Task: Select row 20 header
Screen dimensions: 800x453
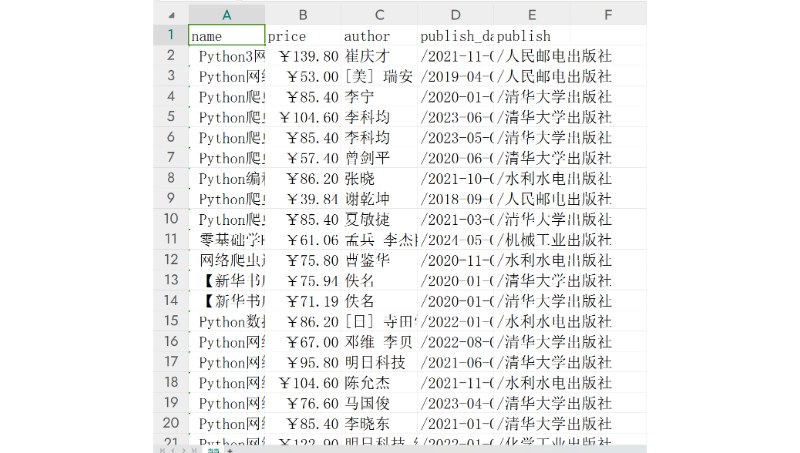Action: 171,423
